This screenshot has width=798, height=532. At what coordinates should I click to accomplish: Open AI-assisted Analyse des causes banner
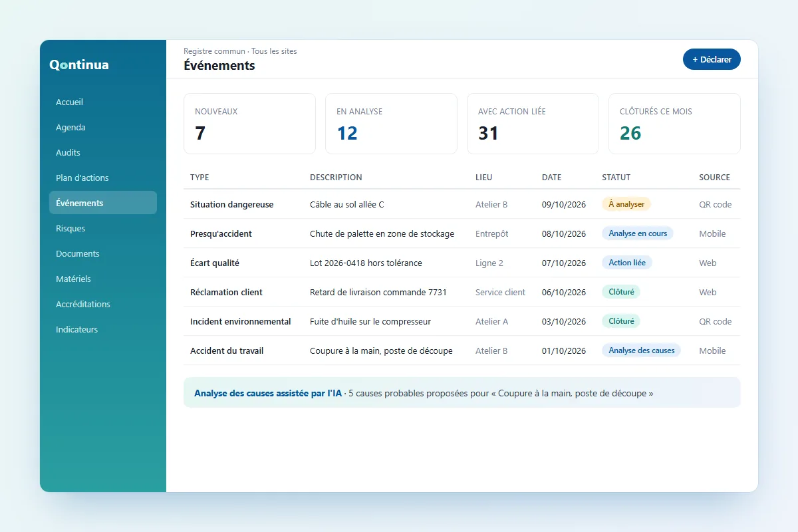[x=462, y=393]
